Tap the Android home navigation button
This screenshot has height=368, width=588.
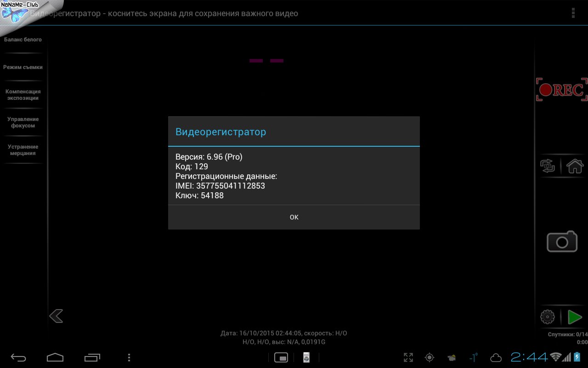pyautogui.click(x=55, y=357)
